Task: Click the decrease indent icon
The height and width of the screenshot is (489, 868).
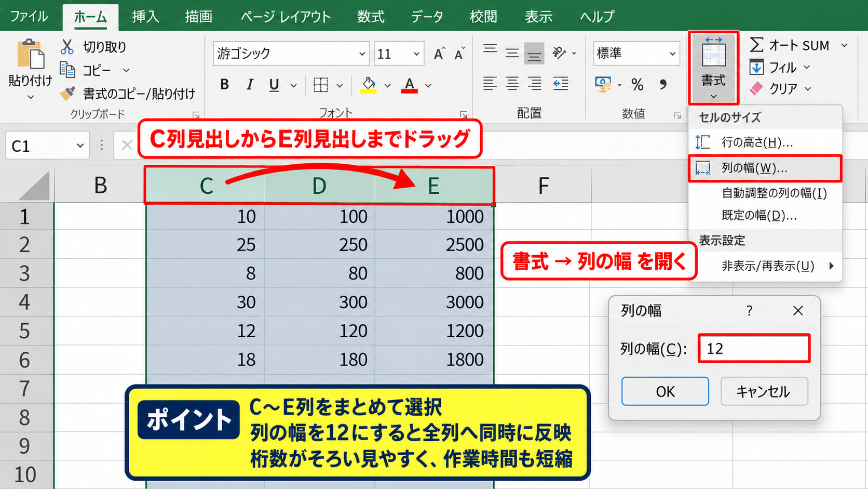Action: click(561, 84)
